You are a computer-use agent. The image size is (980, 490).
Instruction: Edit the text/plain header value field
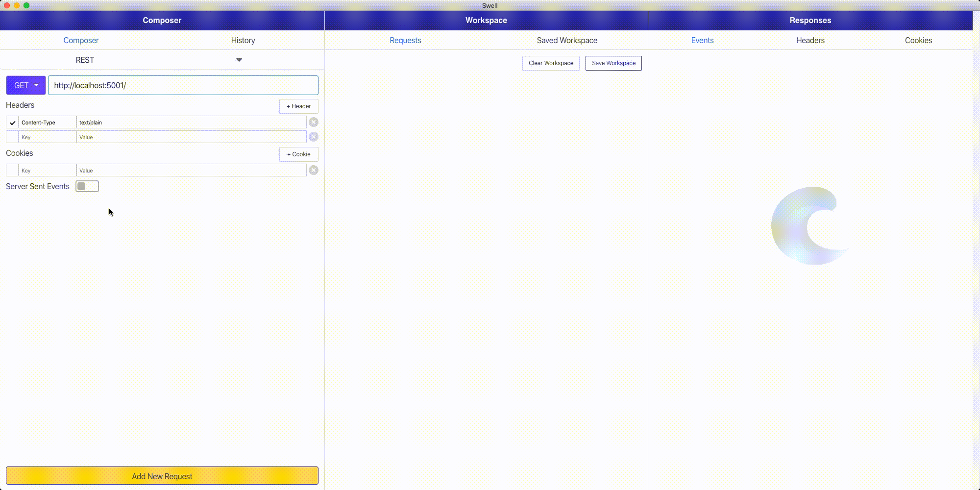tap(192, 122)
